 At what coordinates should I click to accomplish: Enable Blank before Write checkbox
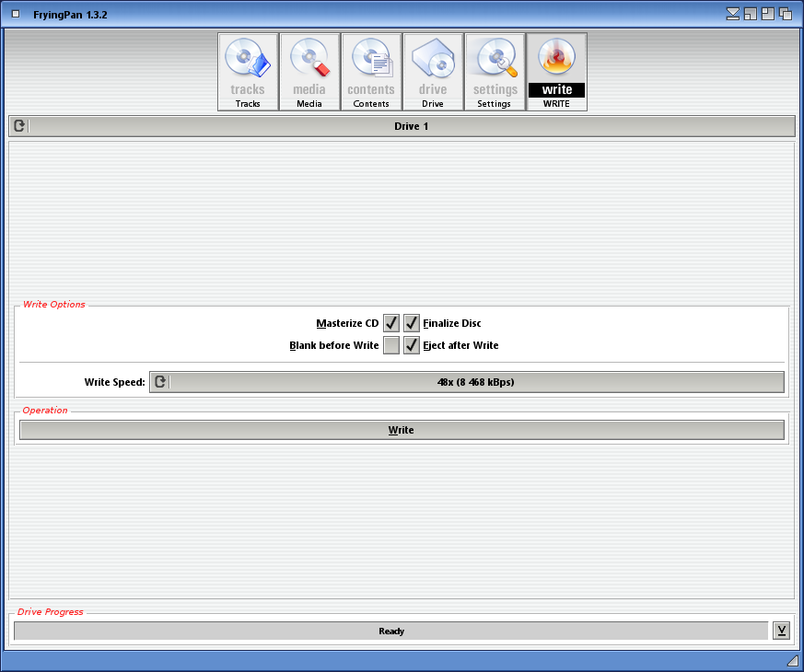tap(391, 345)
